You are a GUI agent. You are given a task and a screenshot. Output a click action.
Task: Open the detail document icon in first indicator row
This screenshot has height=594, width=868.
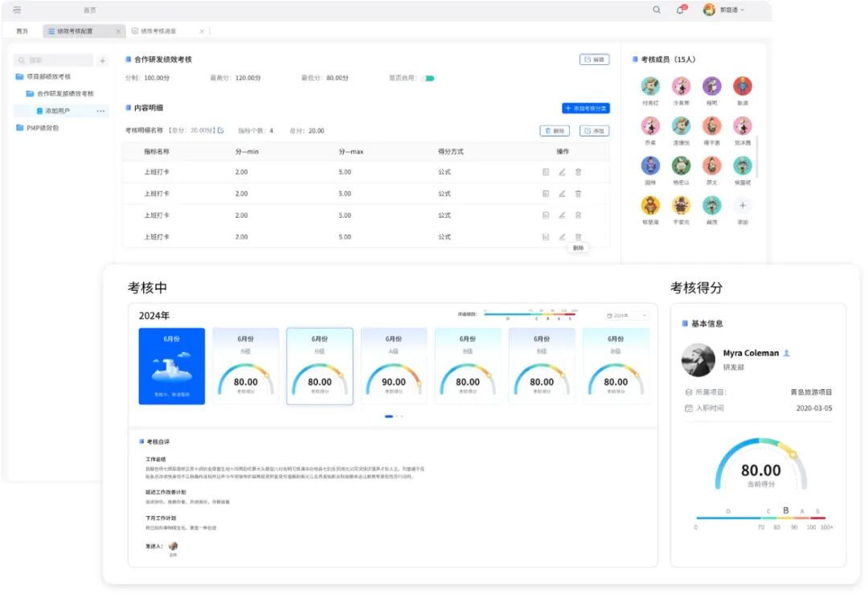pos(547,172)
